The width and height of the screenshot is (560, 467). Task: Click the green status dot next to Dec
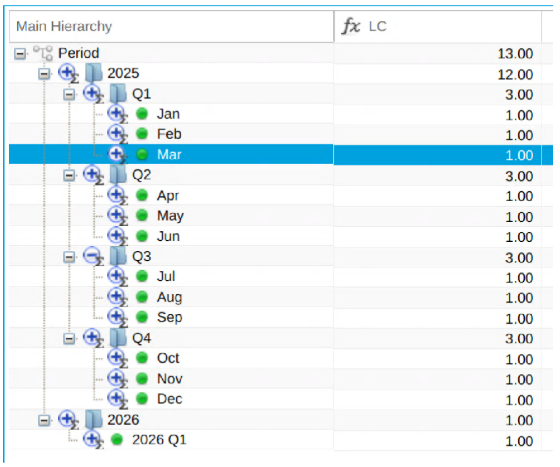[x=142, y=399]
